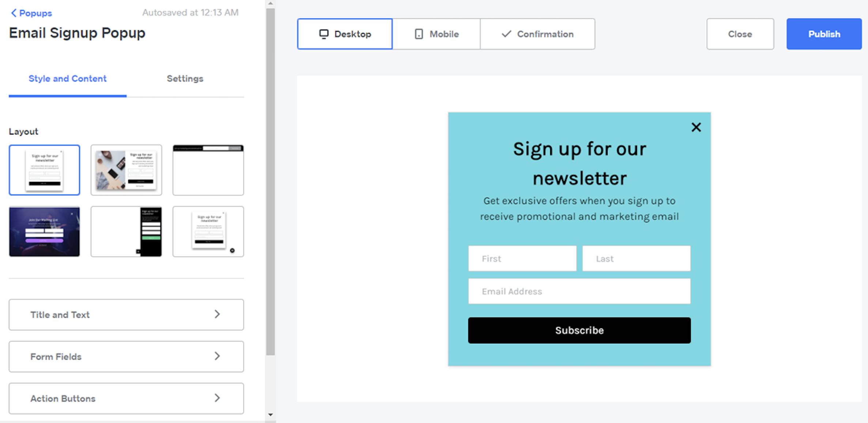The width and height of the screenshot is (868, 423).
Task: Select the centered plain popup layout
Action: pyautogui.click(x=44, y=170)
